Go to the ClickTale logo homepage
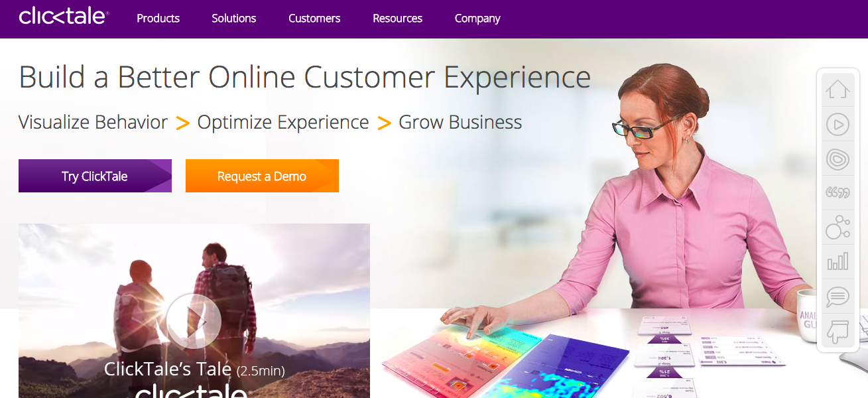Image resolution: width=868 pixels, height=398 pixels. point(64,16)
